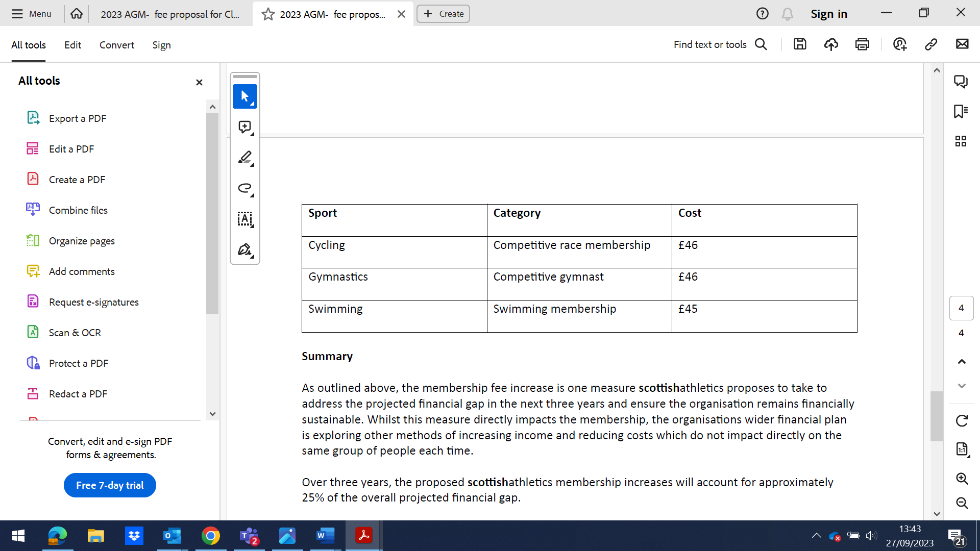980x551 pixels.
Task: Open the Bookmarks panel icon
Action: click(961, 111)
